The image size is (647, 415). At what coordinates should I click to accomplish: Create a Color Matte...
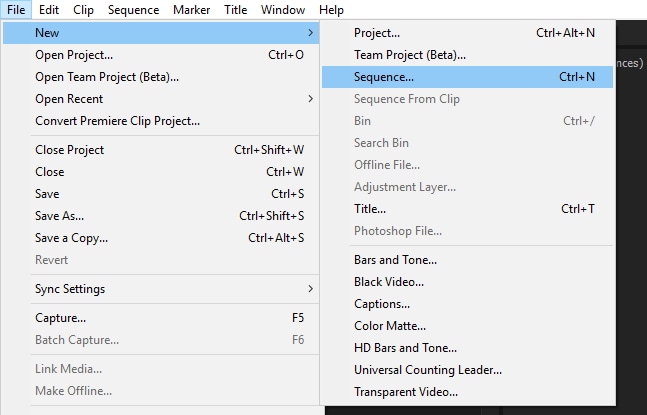390,326
